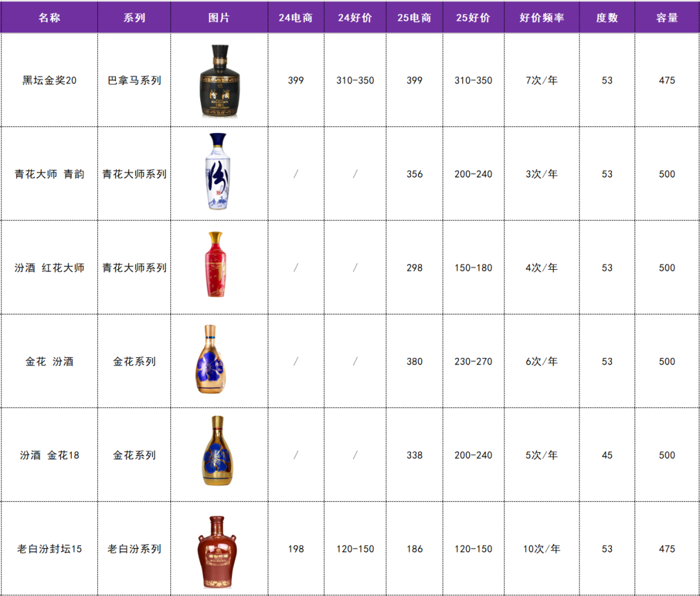
Task: Click the 5次/年 frequency cell
Action: [x=542, y=455]
